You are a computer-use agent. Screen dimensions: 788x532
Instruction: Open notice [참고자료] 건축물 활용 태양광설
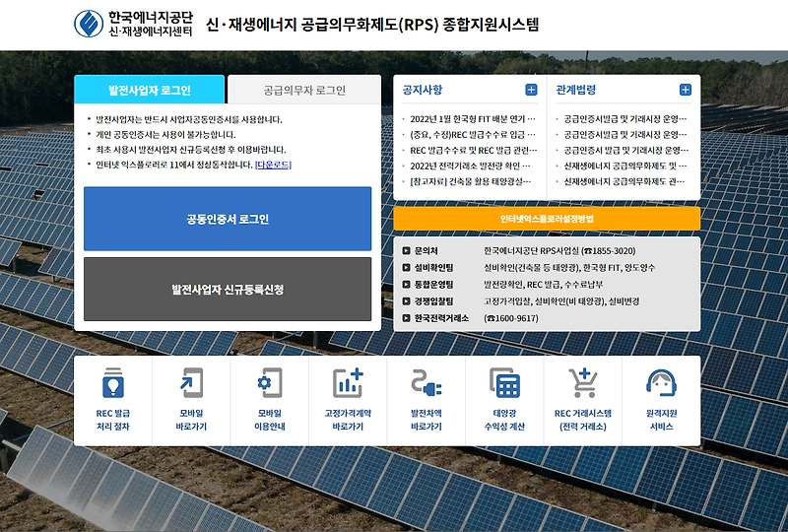click(470, 181)
